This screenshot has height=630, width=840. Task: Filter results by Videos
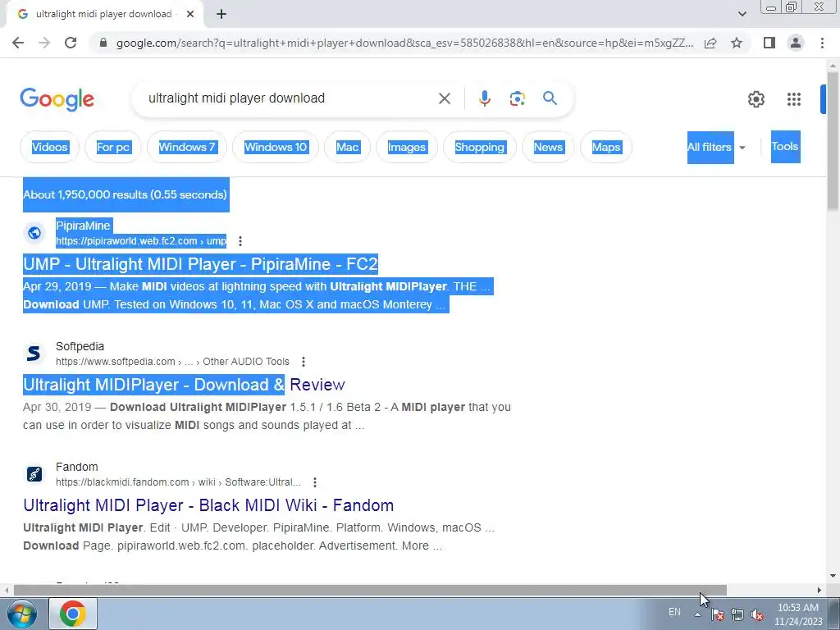tap(50, 147)
